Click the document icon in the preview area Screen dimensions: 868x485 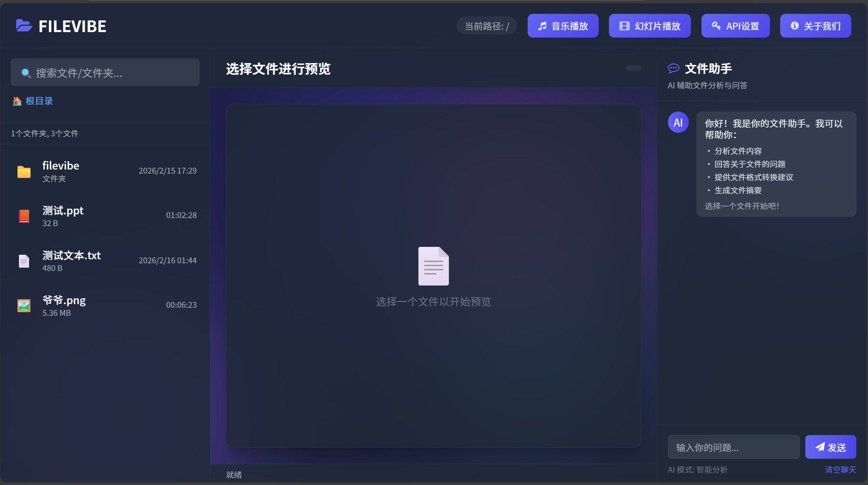pyautogui.click(x=434, y=266)
